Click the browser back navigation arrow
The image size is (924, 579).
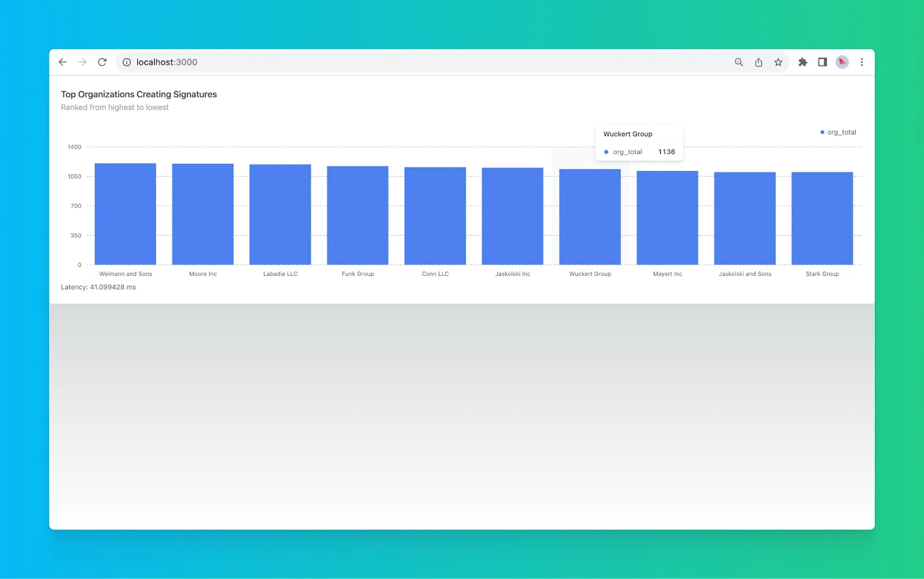(63, 62)
